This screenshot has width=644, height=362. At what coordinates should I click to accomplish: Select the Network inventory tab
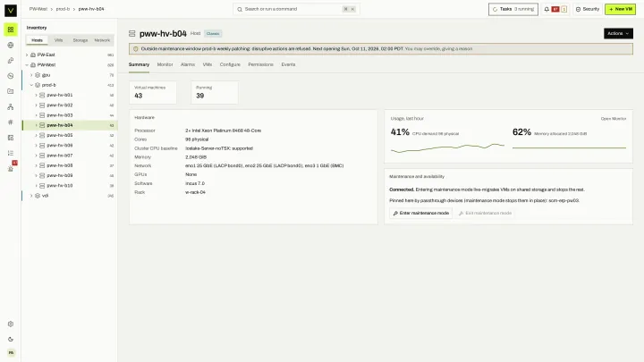102,40
